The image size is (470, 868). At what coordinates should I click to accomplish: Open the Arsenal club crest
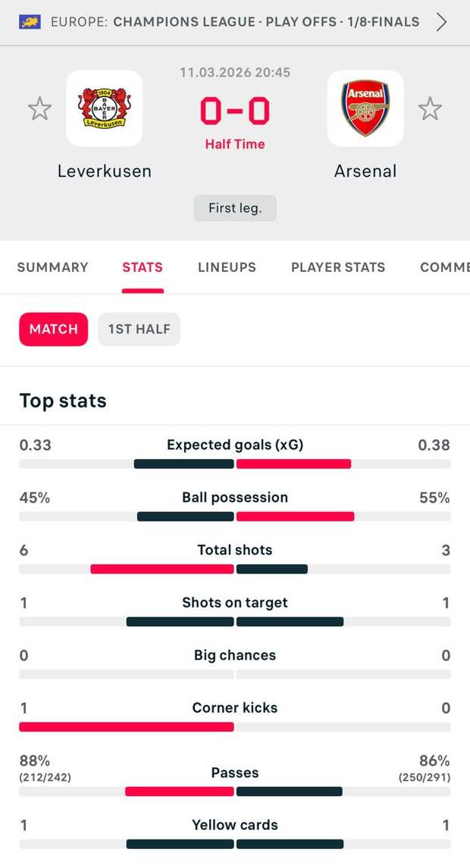(365, 108)
